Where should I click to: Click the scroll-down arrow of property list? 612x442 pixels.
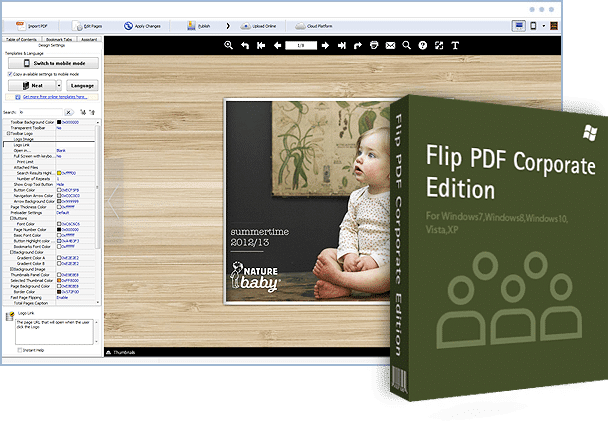point(98,302)
